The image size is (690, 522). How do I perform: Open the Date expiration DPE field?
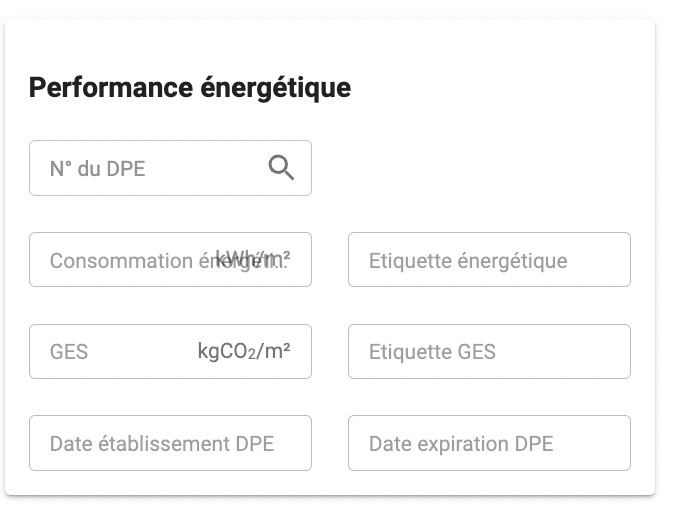coord(489,443)
